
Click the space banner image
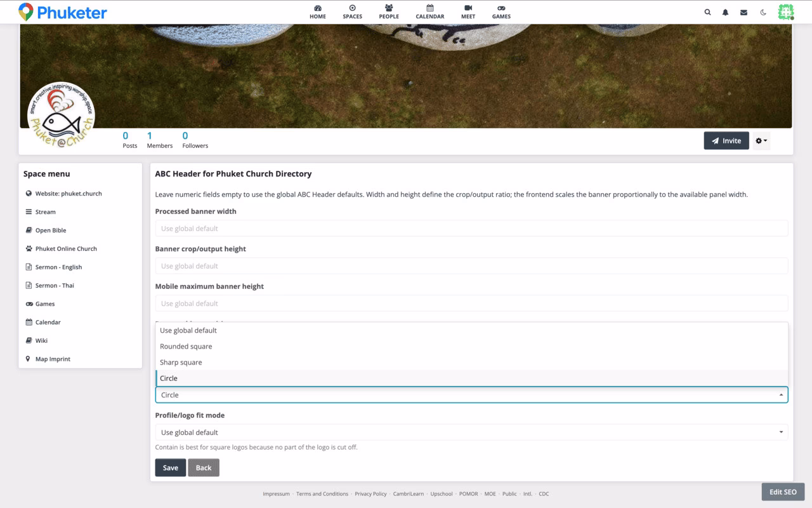(x=406, y=76)
